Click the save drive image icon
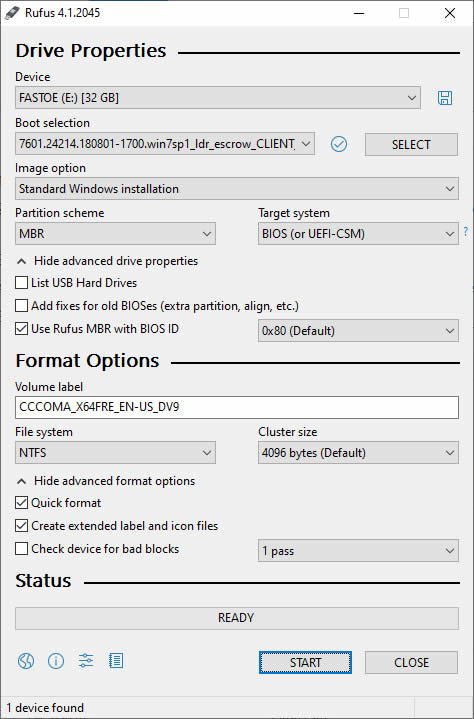The width and height of the screenshot is (474, 719). tap(445, 98)
